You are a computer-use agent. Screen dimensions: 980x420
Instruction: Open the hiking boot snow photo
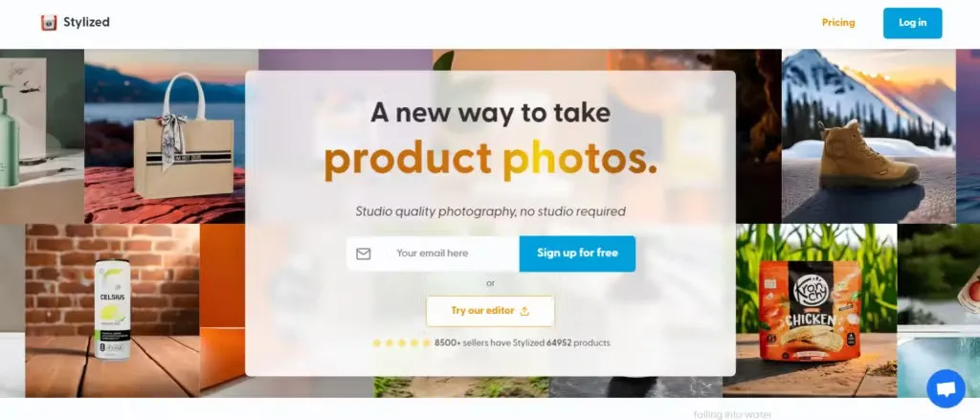[x=868, y=136]
